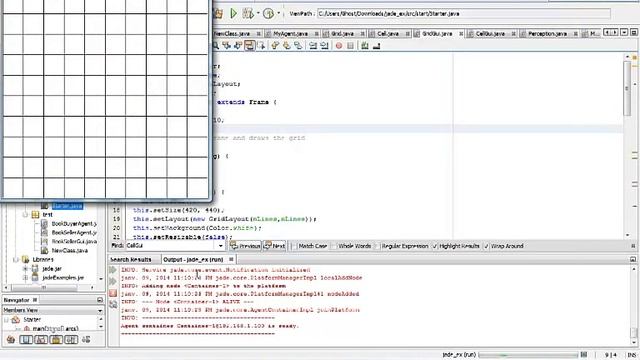Enable the Whole Words checkbox
Screen dimensions: 640x360
click(x=334, y=246)
